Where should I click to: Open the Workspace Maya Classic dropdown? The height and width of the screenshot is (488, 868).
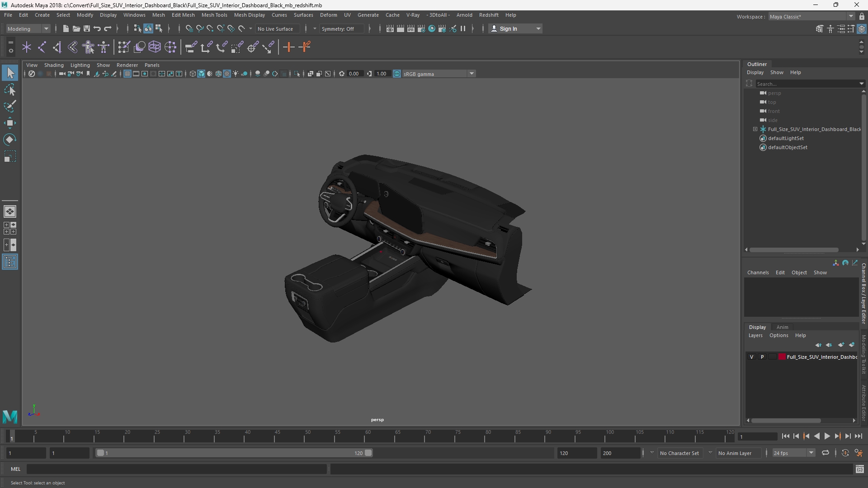point(811,16)
